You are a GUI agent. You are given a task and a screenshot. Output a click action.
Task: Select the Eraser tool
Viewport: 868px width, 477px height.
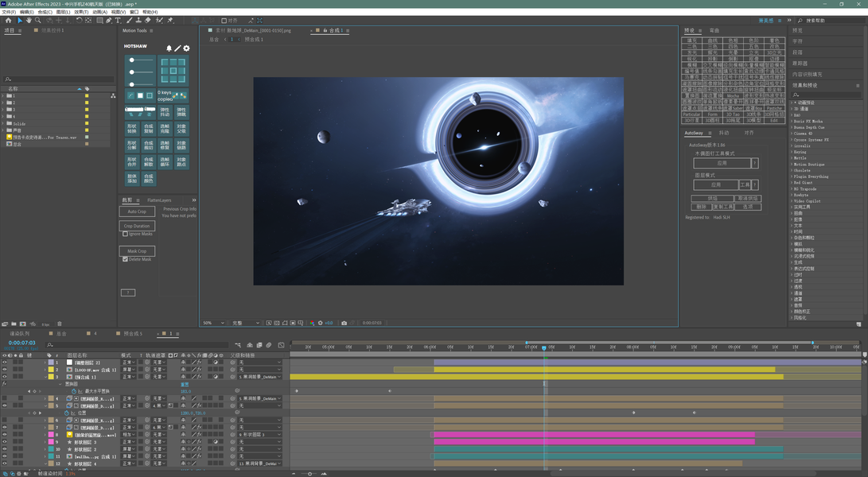click(148, 21)
